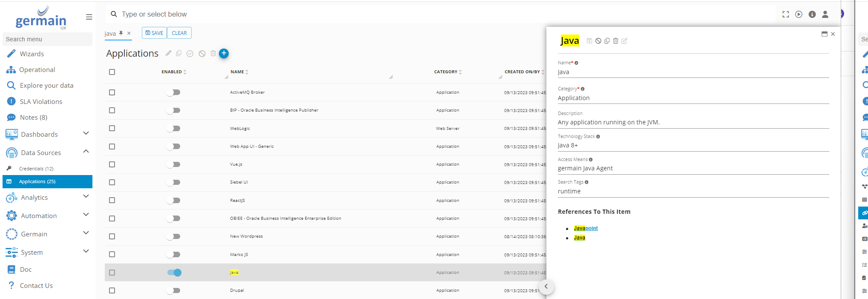Open the Wizards menu item

[32, 54]
